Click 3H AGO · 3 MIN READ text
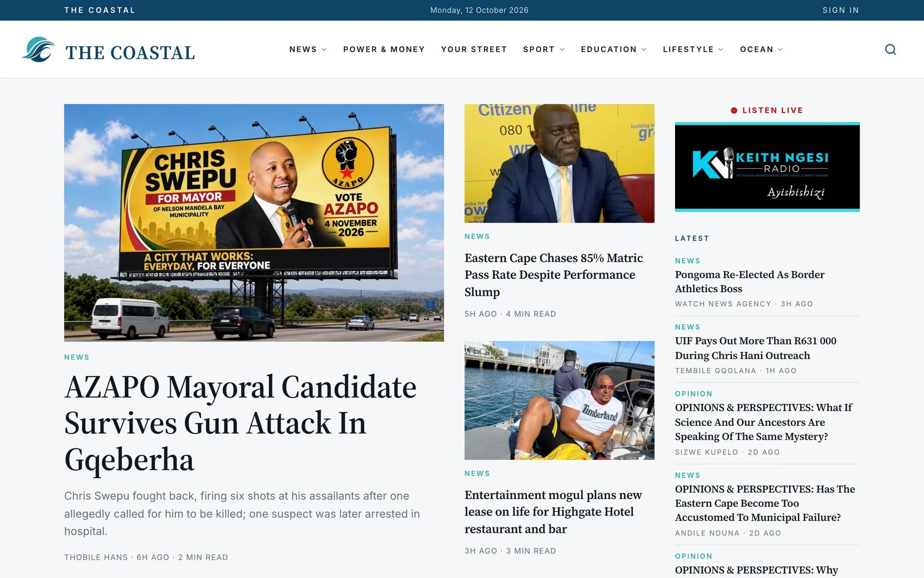This screenshot has width=924, height=578. point(510,551)
